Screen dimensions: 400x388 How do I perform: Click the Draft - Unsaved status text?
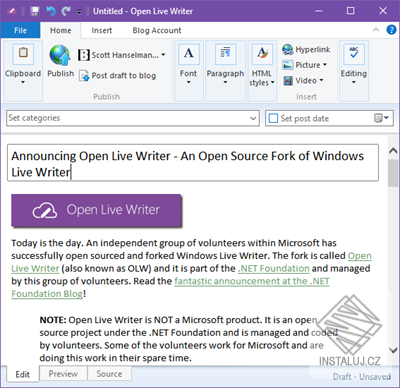[362, 377]
